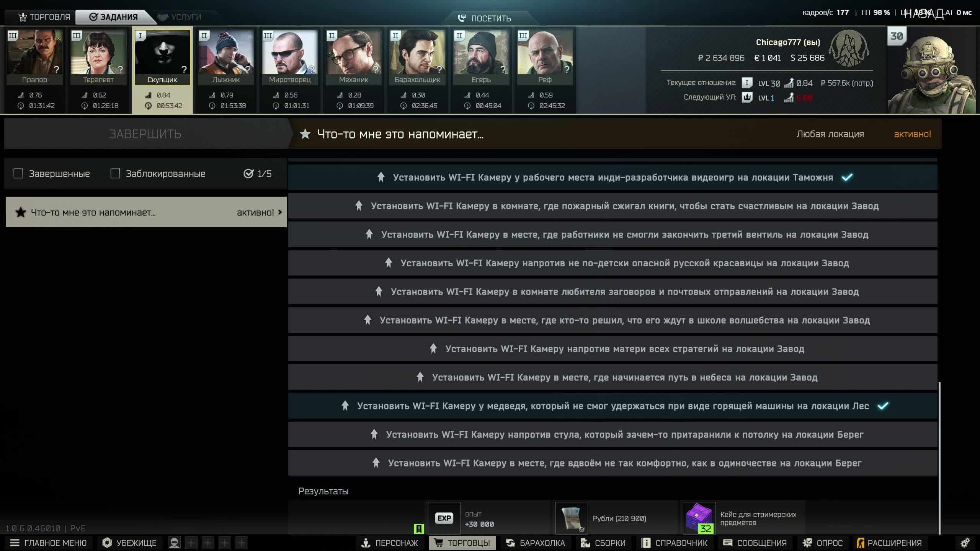The height and width of the screenshot is (551, 980).
Task: Click the faction emblem next to Chicago777
Action: 849,49
